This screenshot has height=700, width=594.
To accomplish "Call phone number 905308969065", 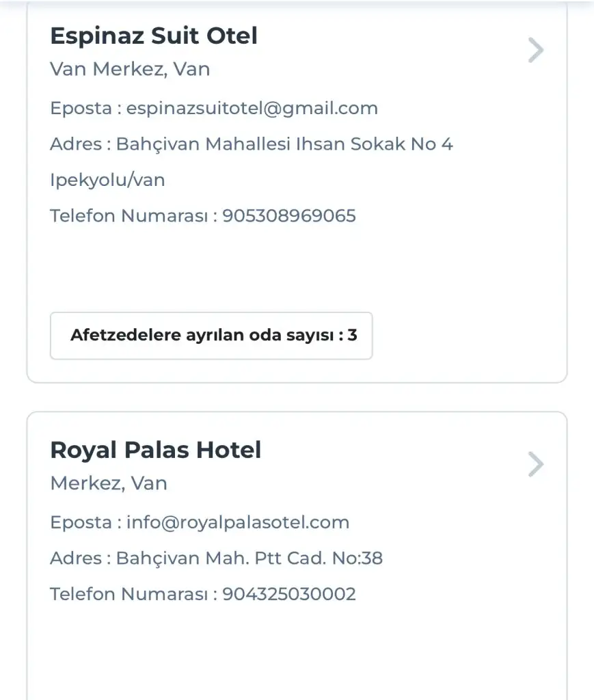I will pos(289,216).
